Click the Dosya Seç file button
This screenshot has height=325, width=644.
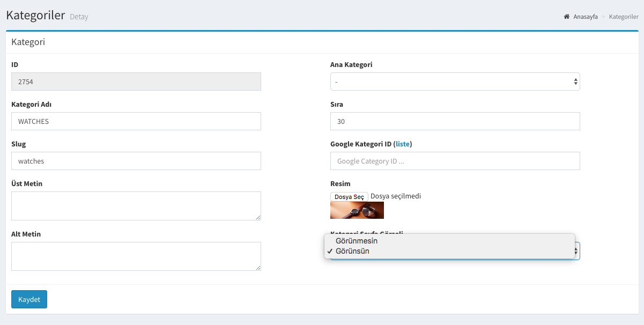tap(349, 197)
